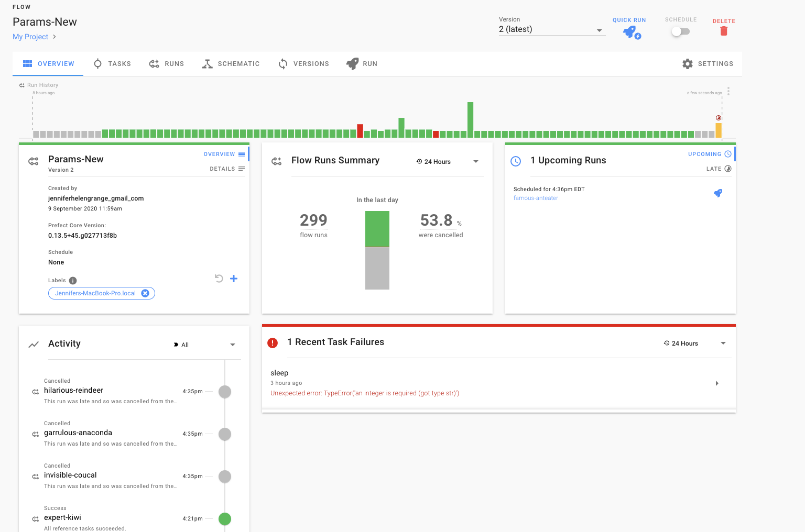The width and height of the screenshot is (805, 532).
Task: Open the Version dropdown showing 2 (latest)
Action: [552, 29]
